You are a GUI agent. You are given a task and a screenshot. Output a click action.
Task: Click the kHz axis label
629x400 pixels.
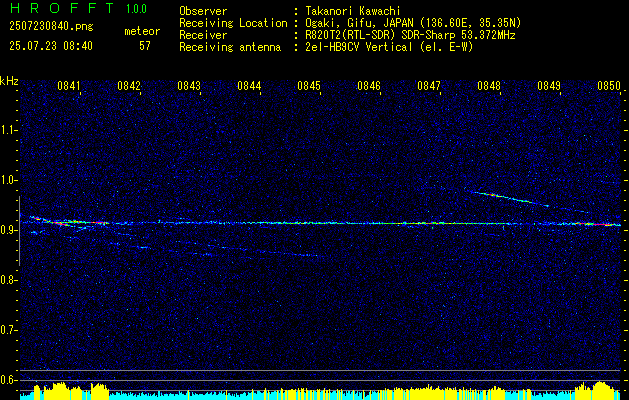[9, 81]
